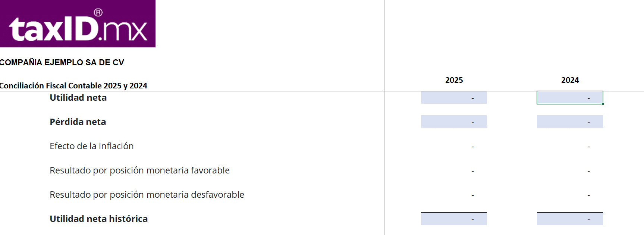Select the Utilidad neta label cell
The image size is (644, 235).
click(78, 98)
